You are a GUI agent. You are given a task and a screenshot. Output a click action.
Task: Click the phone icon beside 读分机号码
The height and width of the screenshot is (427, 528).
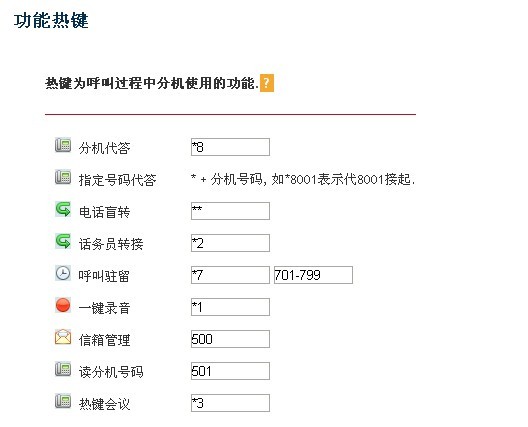click(x=63, y=369)
